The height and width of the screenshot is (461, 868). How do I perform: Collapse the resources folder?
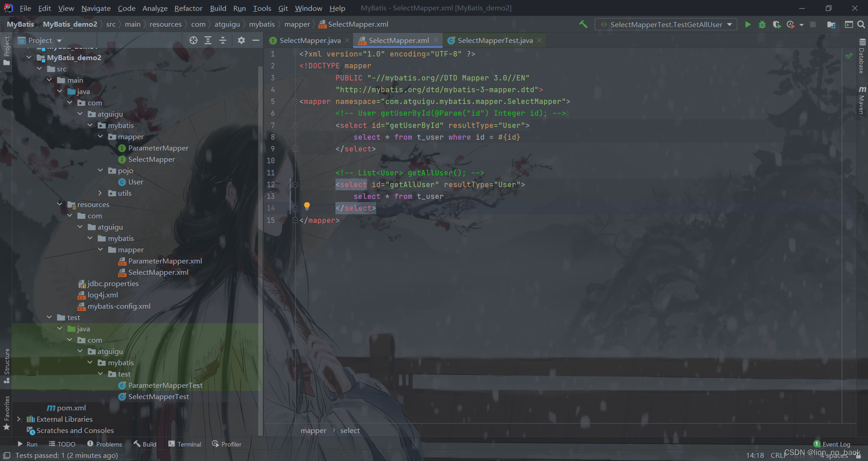point(60,204)
